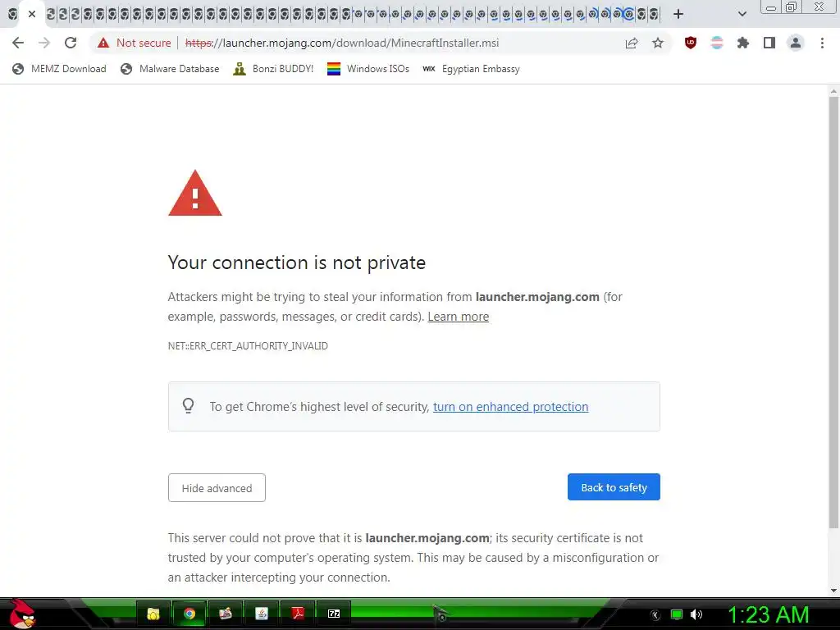Open the Windows ISOs bookmark
This screenshot has height=630, width=840.
click(x=368, y=69)
